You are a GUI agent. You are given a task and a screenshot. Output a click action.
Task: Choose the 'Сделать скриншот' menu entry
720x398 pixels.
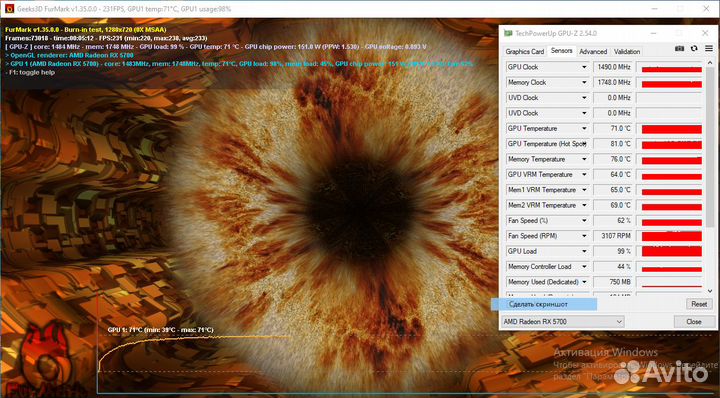(x=544, y=304)
